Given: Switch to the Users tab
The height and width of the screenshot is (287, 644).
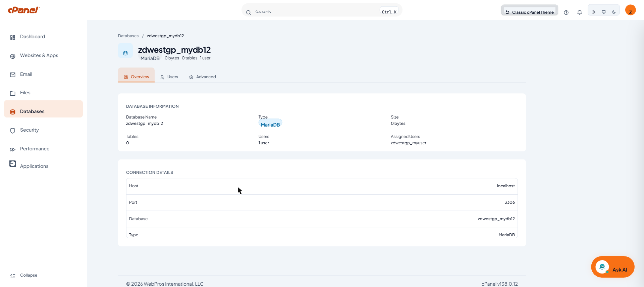Looking at the screenshot, I should pos(169,77).
